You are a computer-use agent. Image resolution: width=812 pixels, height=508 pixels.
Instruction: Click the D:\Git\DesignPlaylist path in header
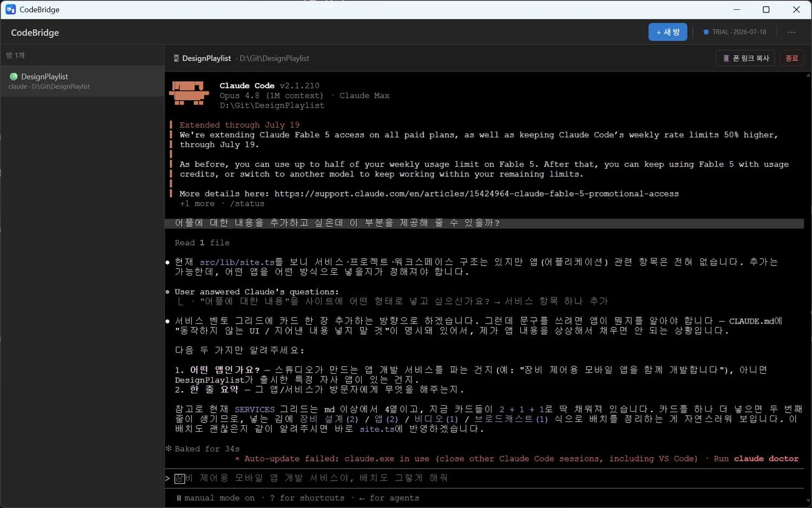click(274, 58)
